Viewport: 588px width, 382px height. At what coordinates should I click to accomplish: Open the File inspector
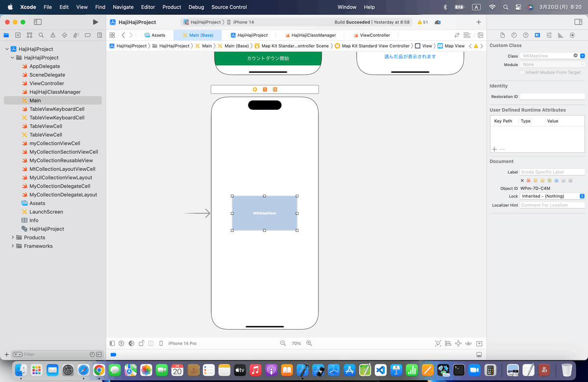pos(502,35)
